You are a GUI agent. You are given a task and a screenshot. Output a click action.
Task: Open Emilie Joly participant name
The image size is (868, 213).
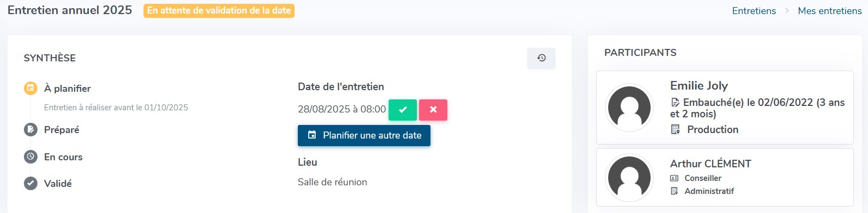tap(699, 85)
